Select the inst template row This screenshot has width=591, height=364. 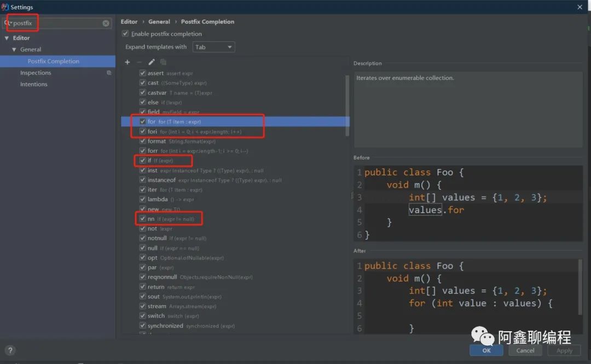[x=235, y=170]
